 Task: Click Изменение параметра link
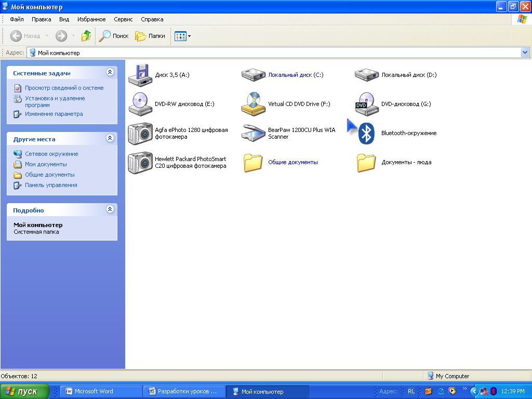[x=54, y=114]
